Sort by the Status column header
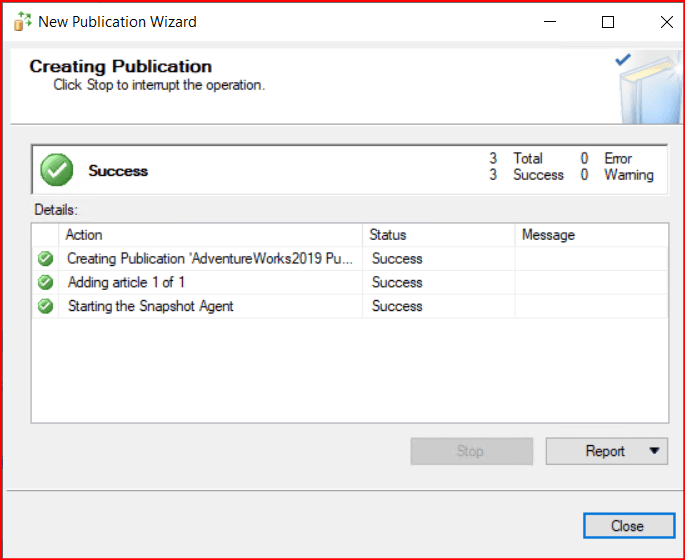This screenshot has width=685, height=560. [x=438, y=235]
